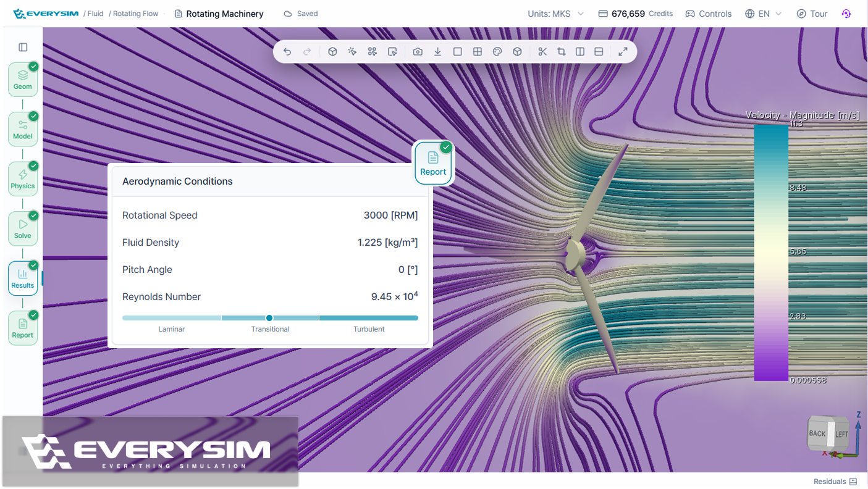Click the 676,659 credits value
Viewport: 868px width, 489px height.
(628, 14)
